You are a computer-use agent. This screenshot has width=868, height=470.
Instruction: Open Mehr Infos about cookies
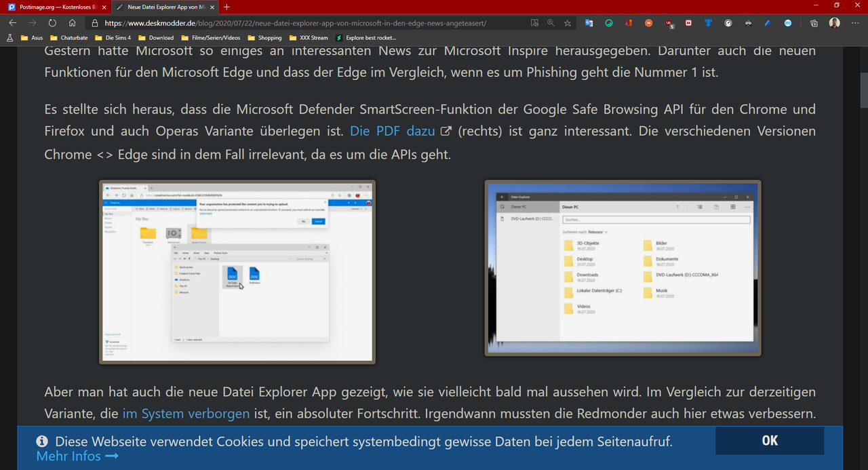pos(77,456)
